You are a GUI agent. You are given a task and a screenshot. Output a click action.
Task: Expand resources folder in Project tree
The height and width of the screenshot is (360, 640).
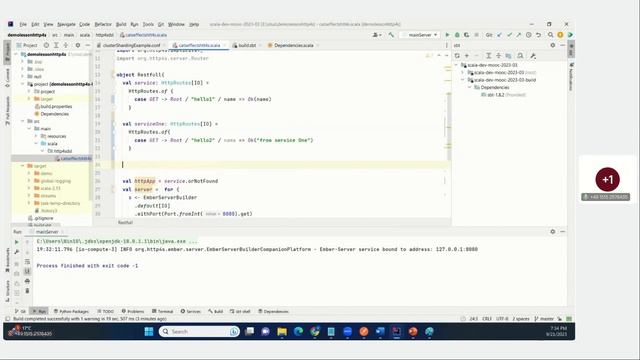(36, 136)
